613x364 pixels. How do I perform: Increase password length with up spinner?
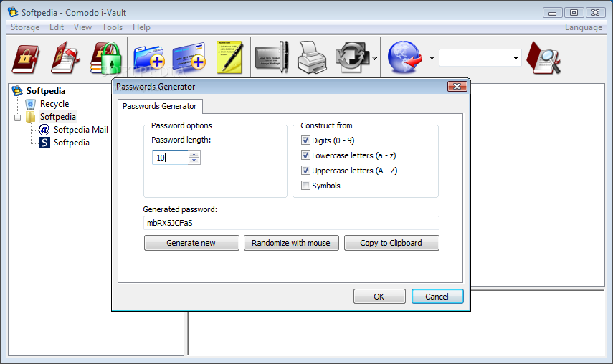(x=194, y=155)
